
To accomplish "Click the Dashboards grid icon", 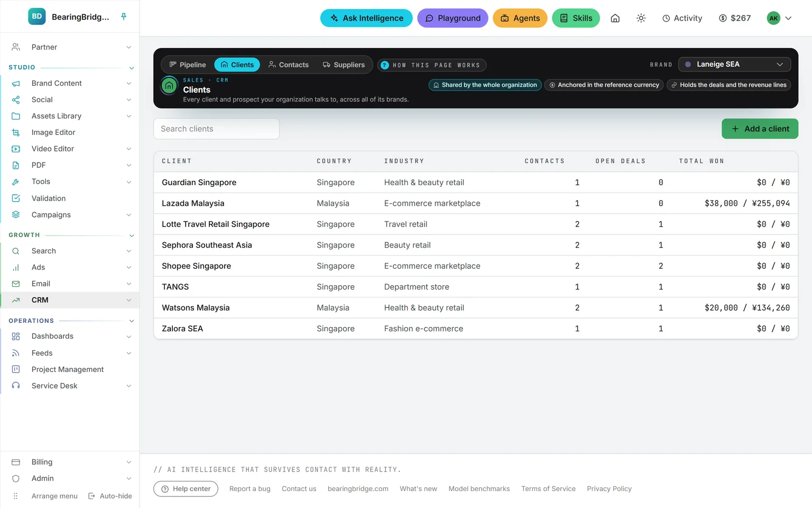I will 16,336.
